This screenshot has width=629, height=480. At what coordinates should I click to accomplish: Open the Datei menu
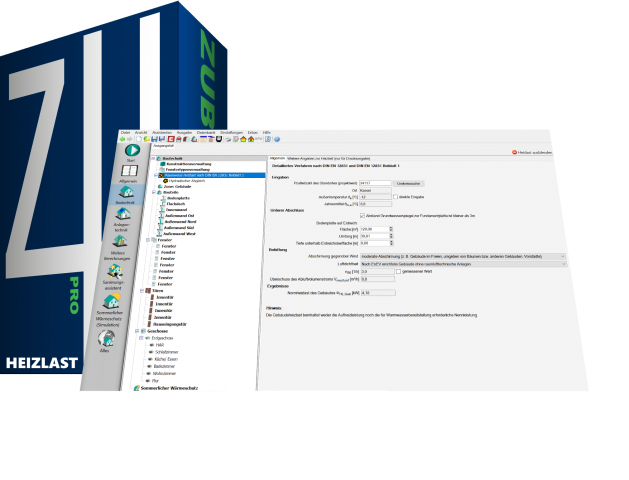125,132
